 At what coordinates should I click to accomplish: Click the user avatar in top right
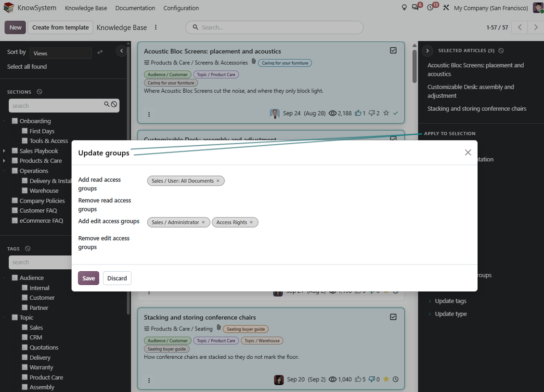538,8
